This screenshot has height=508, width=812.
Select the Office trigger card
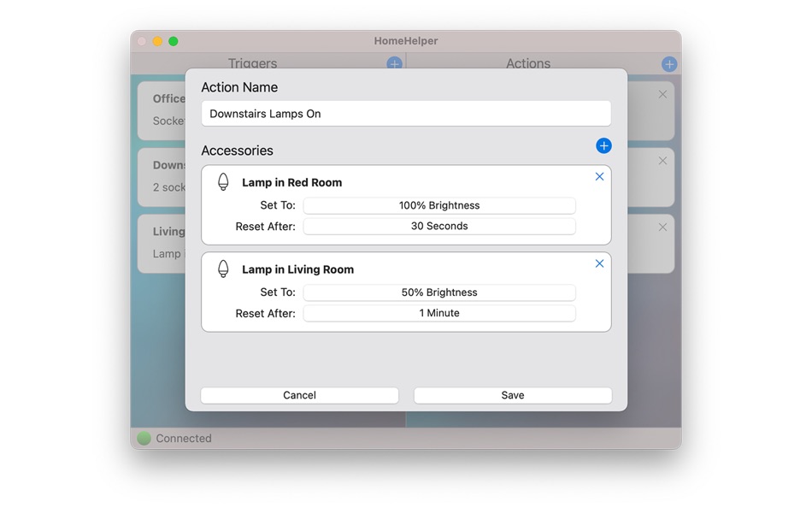162,110
